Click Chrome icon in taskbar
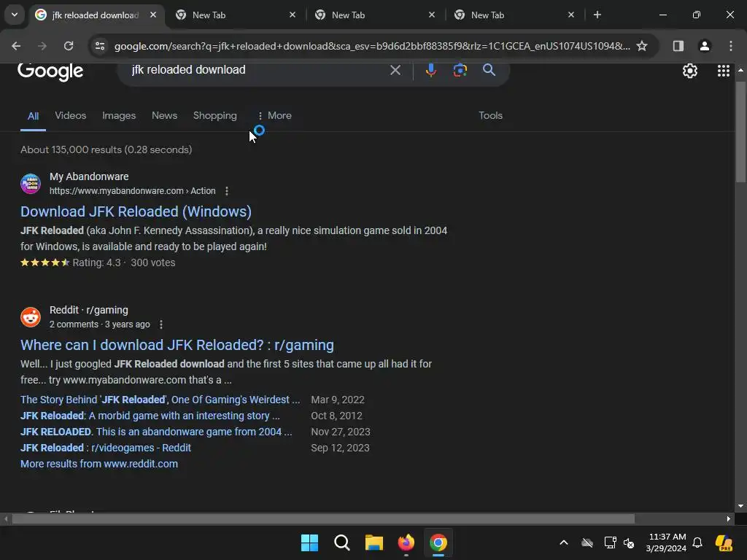Viewport: 747px width, 560px height. (438, 542)
